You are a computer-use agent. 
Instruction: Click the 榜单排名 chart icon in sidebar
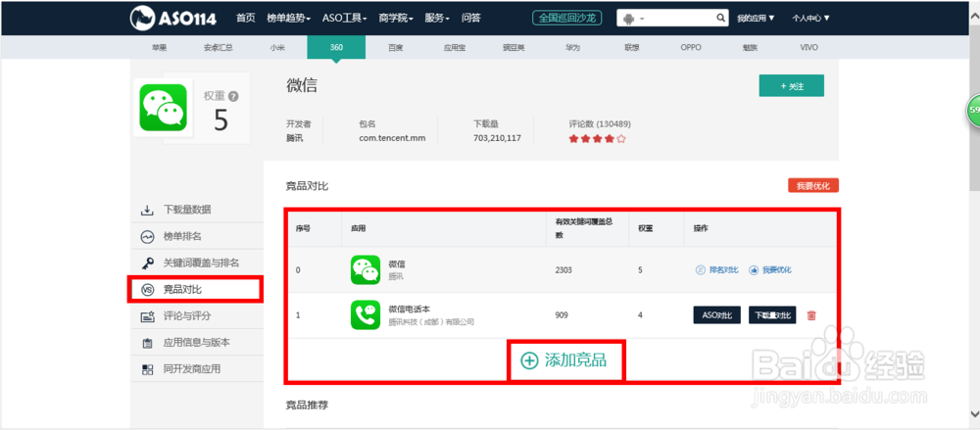coord(147,237)
